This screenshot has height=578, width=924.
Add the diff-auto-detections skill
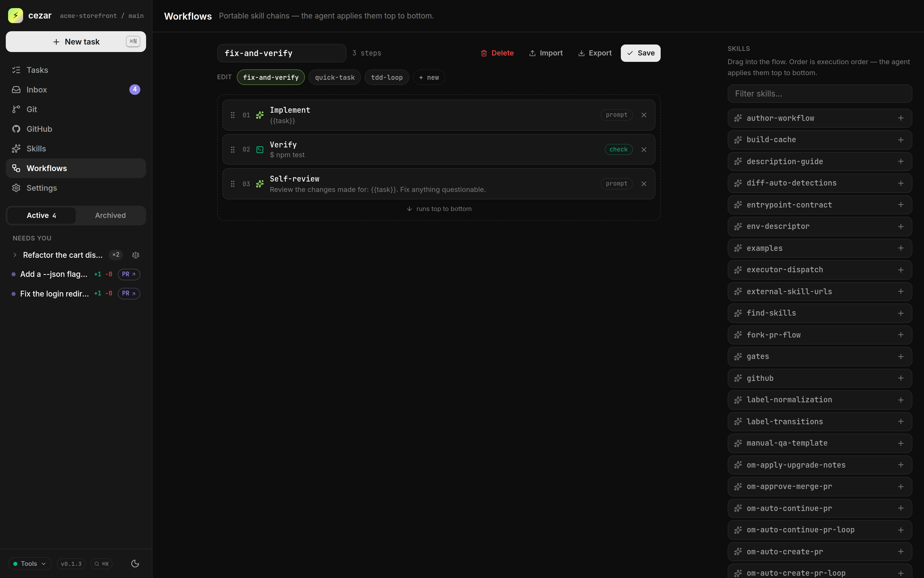(901, 183)
